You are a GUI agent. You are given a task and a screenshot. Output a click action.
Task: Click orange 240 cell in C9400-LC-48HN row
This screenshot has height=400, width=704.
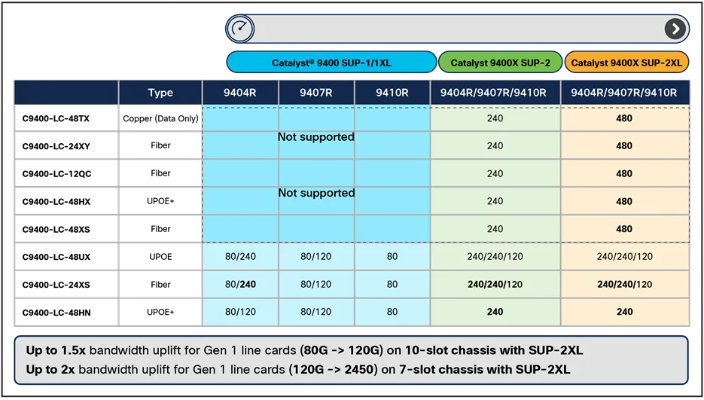(625, 312)
